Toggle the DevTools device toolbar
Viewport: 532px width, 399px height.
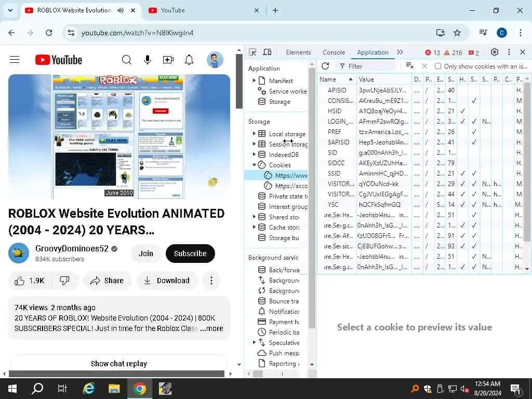268,52
